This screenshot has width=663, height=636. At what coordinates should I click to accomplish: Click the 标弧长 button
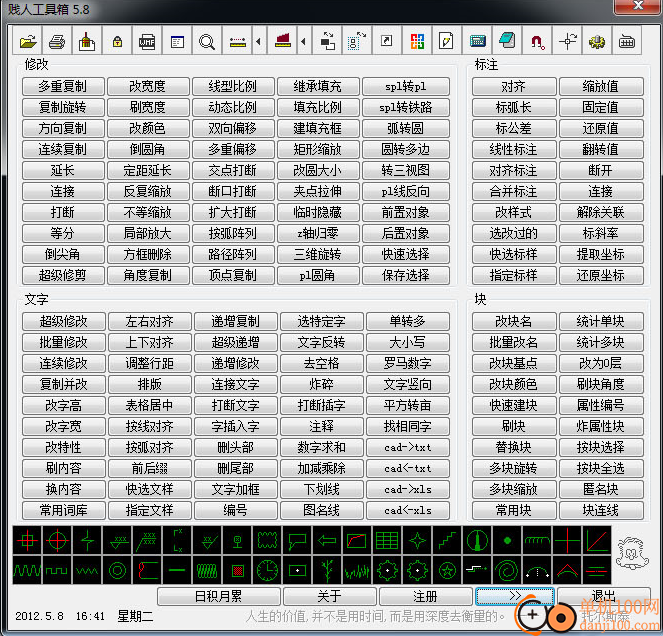514,107
